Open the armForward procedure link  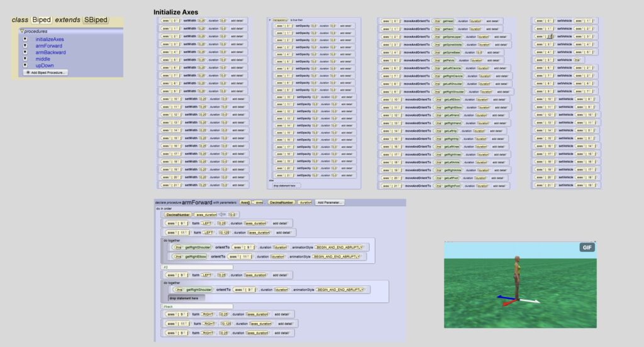coord(49,46)
